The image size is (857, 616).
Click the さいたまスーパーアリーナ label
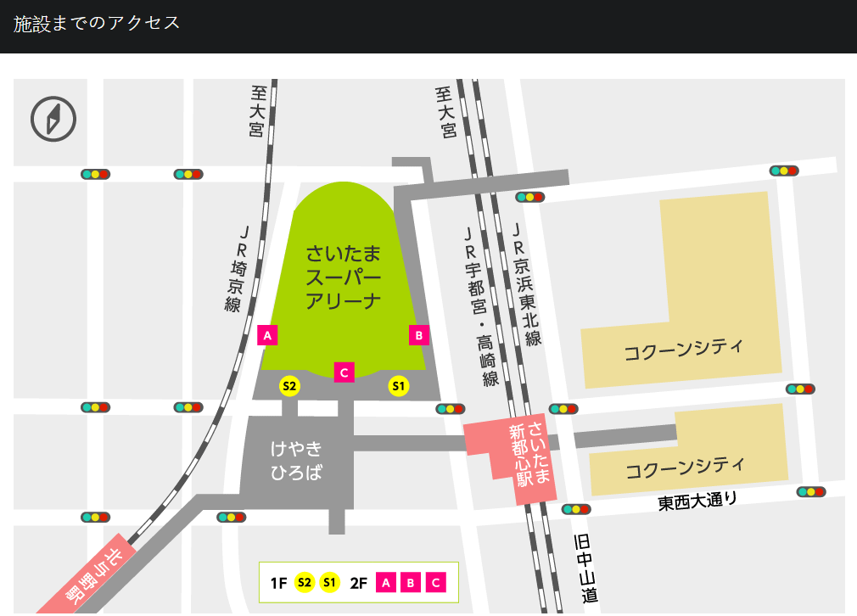pos(344,277)
